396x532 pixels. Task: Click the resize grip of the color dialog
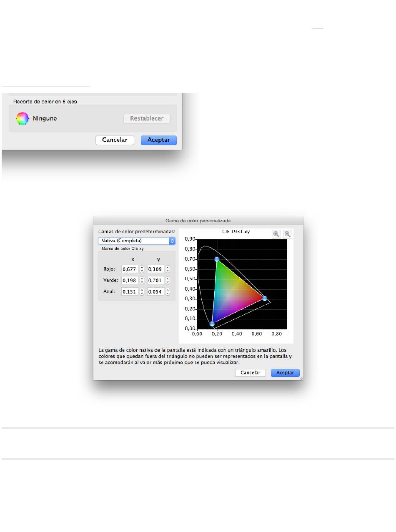[x=301, y=378]
